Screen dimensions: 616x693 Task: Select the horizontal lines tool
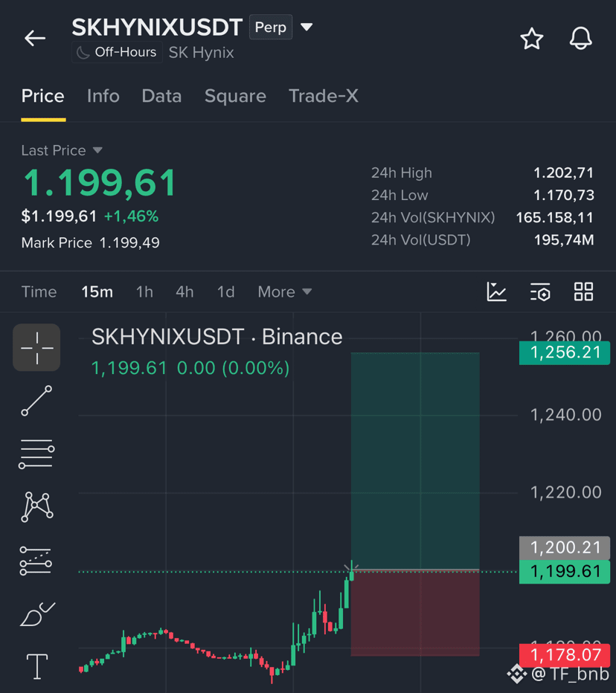point(36,454)
